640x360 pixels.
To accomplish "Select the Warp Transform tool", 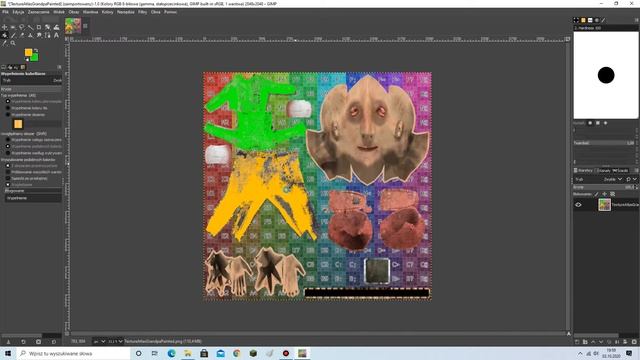I will tap(56, 27).
